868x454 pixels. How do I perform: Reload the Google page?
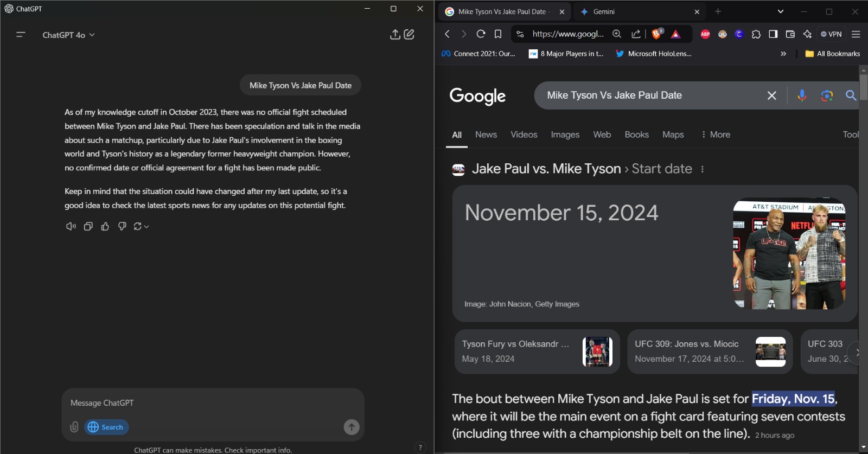pyautogui.click(x=481, y=34)
